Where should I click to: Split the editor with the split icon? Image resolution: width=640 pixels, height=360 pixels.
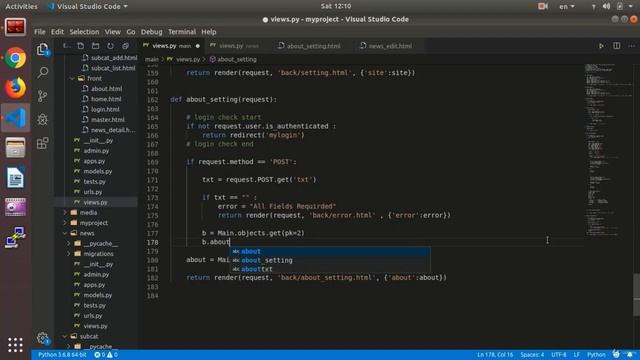[616, 46]
